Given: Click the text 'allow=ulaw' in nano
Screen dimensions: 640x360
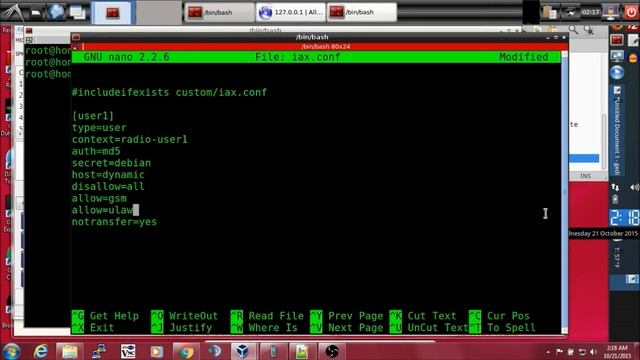Looking at the screenshot, I should [x=102, y=210].
